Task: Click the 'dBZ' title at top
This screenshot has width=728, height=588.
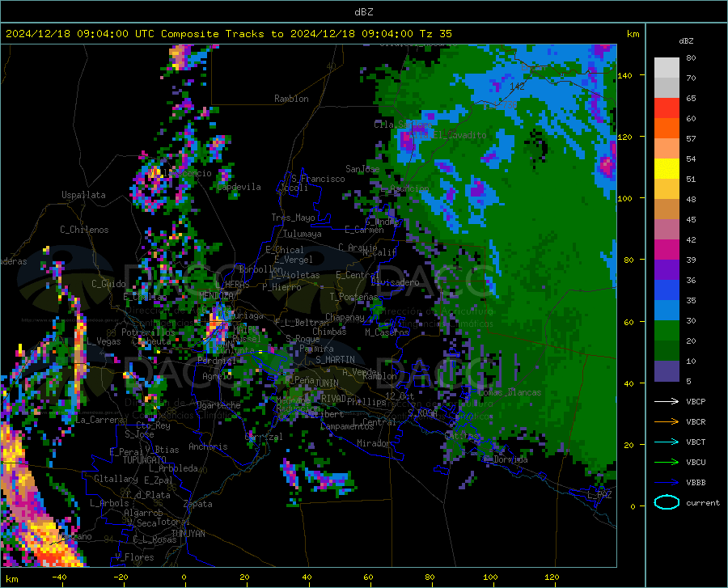Action: click(363, 12)
